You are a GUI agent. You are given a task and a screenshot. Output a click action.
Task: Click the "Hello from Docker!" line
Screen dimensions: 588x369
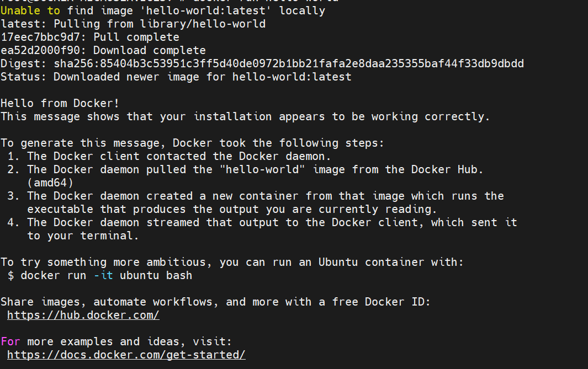click(60, 103)
